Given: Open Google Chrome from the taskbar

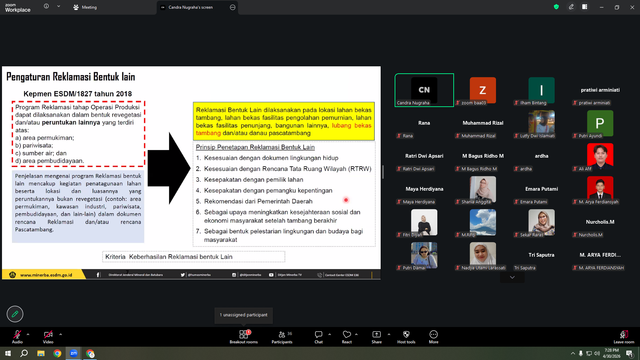Looking at the screenshot, I should coord(57,353).
